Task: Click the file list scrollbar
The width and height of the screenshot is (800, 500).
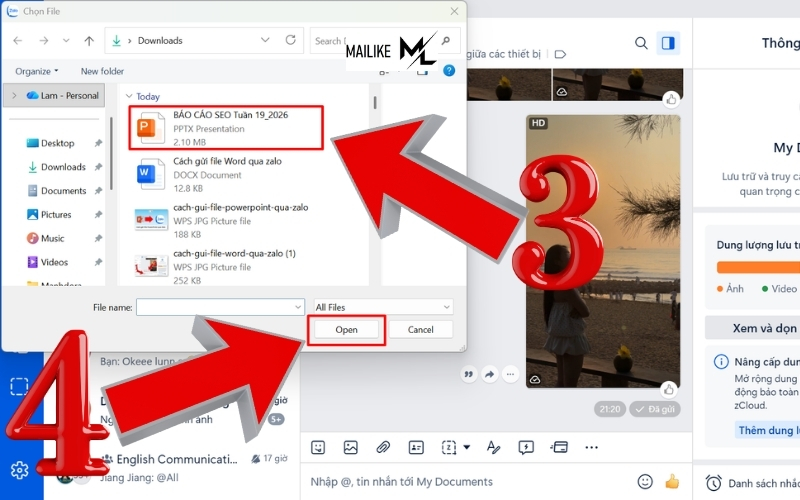Action: coord(375,103)
